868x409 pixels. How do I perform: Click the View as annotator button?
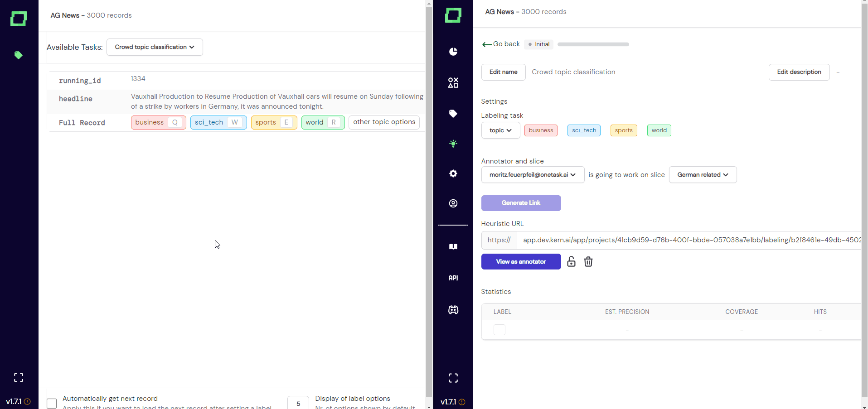pyautogui.click(x=520, y=261)
